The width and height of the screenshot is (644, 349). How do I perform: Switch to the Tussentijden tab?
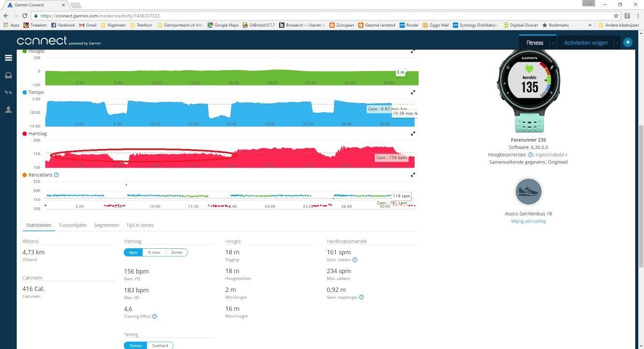[73, 225]
